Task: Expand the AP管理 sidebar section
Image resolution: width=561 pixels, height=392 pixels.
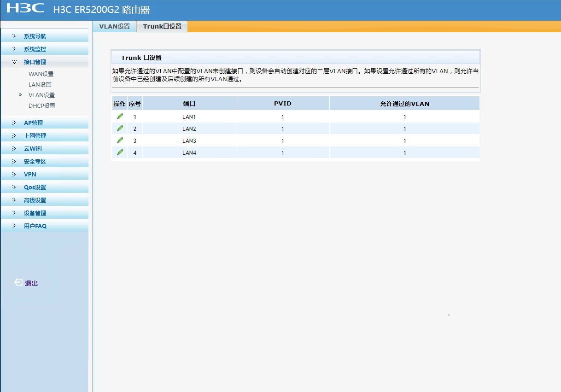Action: coord(33,123)
